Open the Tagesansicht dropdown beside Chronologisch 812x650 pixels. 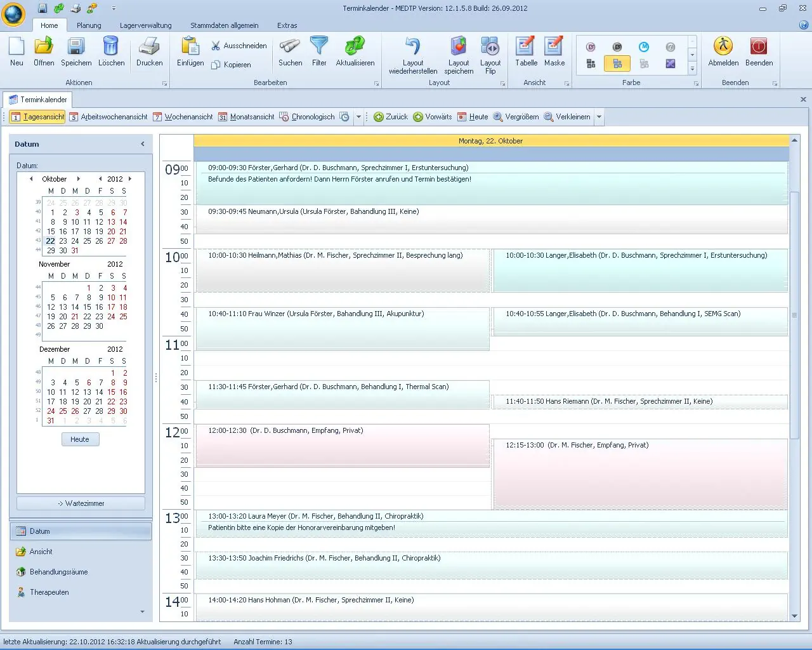[358, 117]
